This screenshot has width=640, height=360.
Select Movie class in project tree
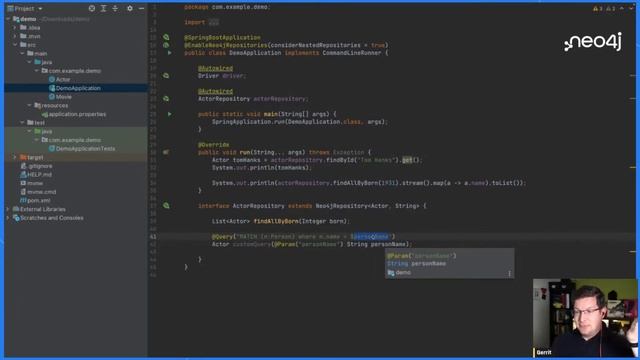[x=64, y=97]
